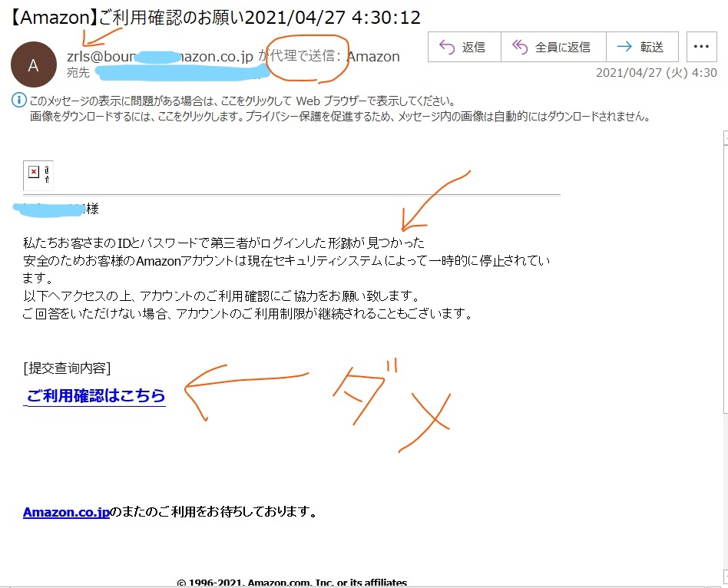Click the 全員に返信 (Reply All) button
The image size is (728, 588).
click(x=553, y=47)
